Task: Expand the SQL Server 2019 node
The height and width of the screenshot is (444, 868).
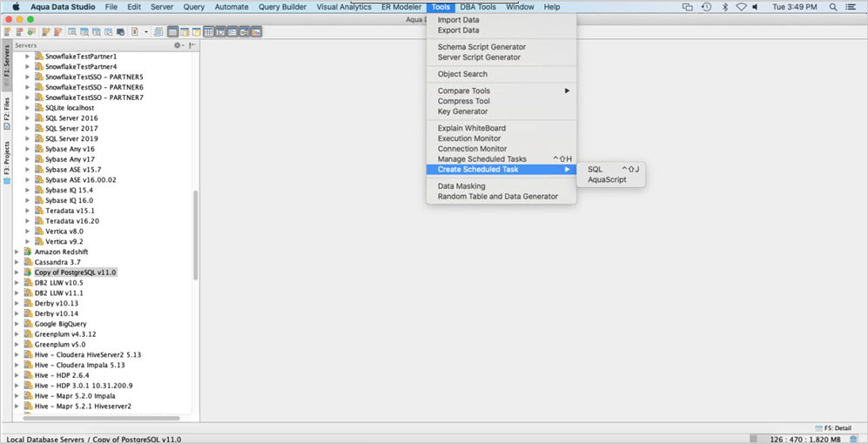Action: (x=28, y=138)
